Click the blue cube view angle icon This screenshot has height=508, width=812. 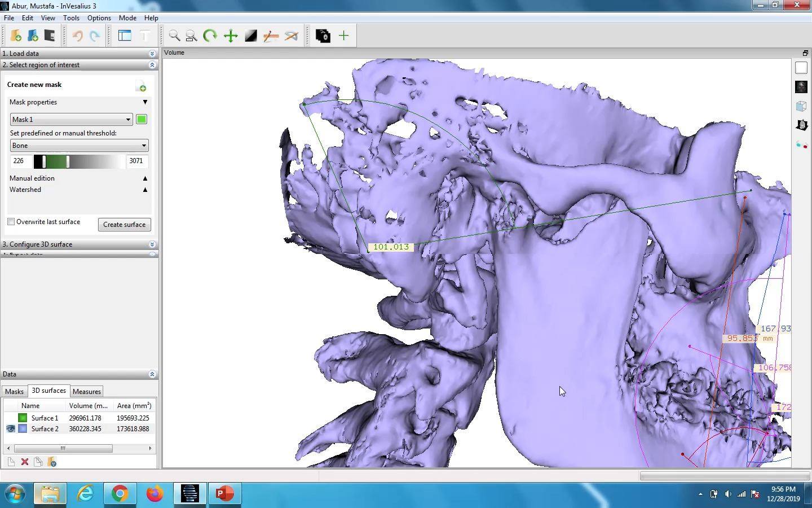[x=801, y=106]
